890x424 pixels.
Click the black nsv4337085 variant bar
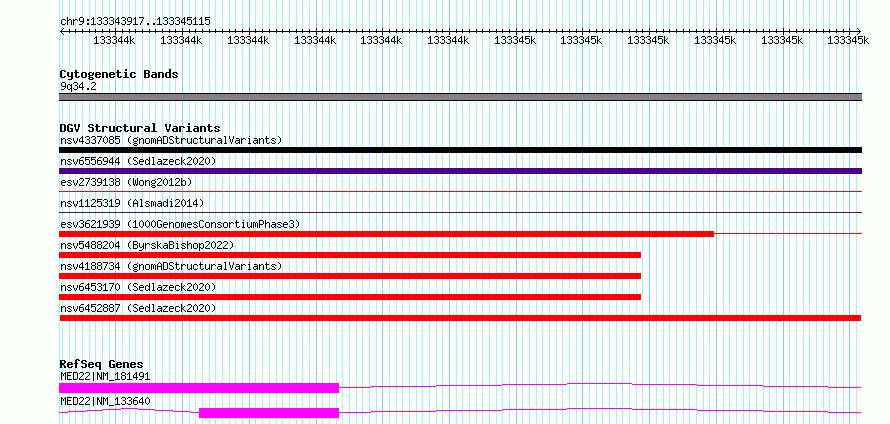(460, 150)
